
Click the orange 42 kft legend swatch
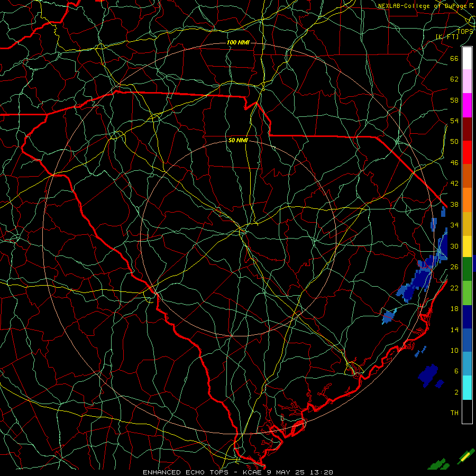(x=467, y=199)
